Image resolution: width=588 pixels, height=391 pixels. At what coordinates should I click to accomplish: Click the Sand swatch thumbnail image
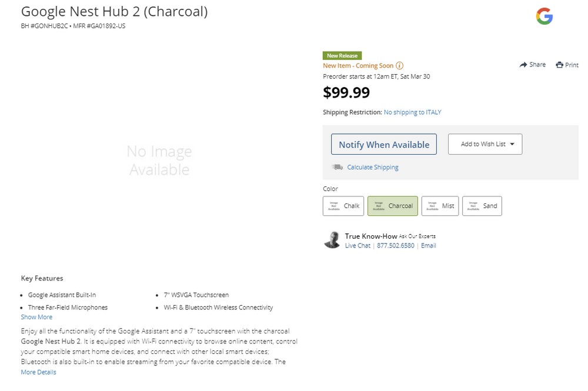(473, 206)
